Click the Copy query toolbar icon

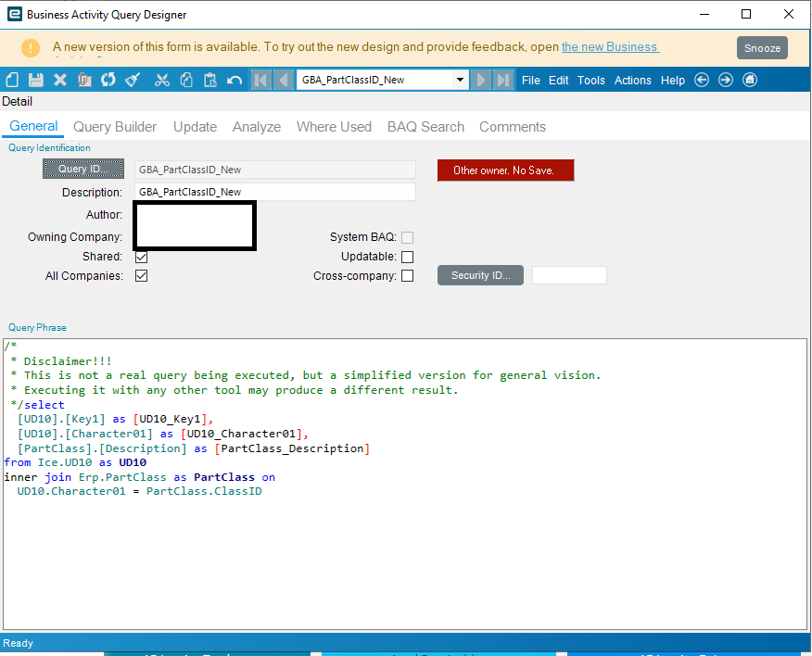84,80
